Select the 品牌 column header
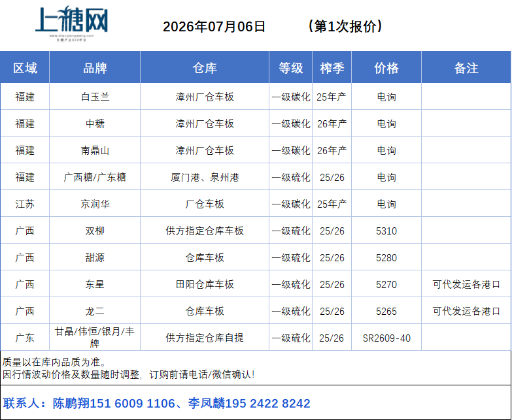Image resolution: width=512 pixels, height=420 pixels. coord(95,68)
